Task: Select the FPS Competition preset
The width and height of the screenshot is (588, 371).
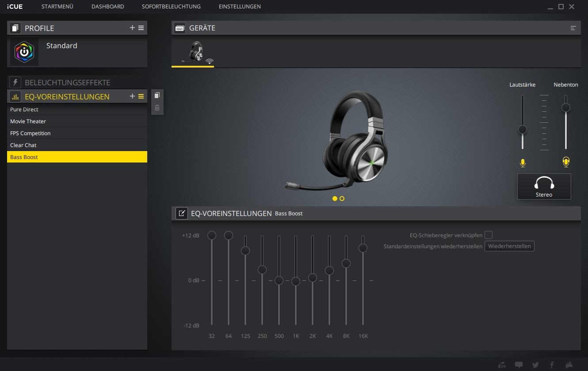Action: 77,133
